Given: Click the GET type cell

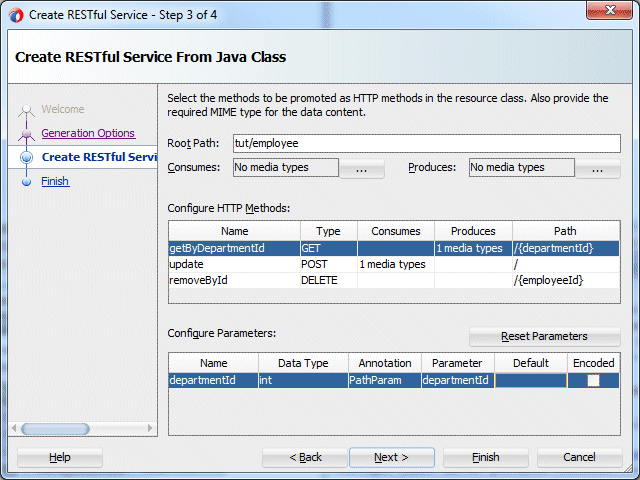Looking at the screenshot, I should tap(329, 248).
